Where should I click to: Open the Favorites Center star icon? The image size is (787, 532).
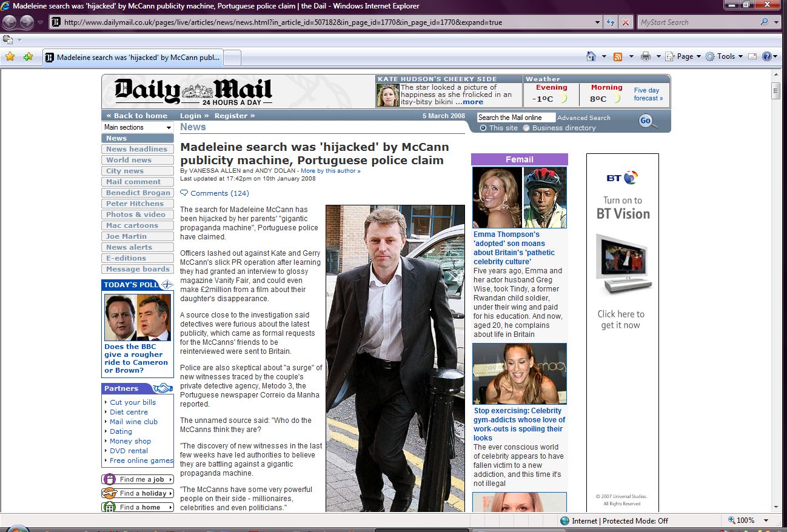[x=10, y=57]
